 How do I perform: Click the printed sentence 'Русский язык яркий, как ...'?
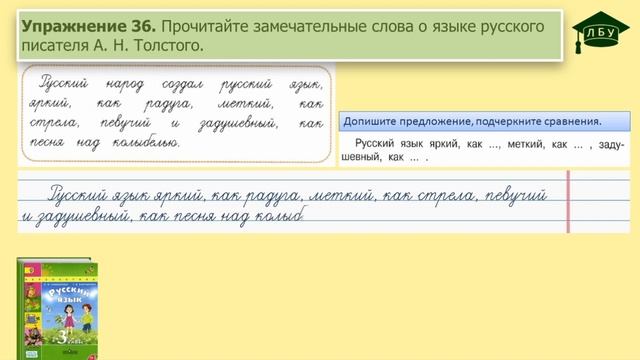(x=483, y=150)
